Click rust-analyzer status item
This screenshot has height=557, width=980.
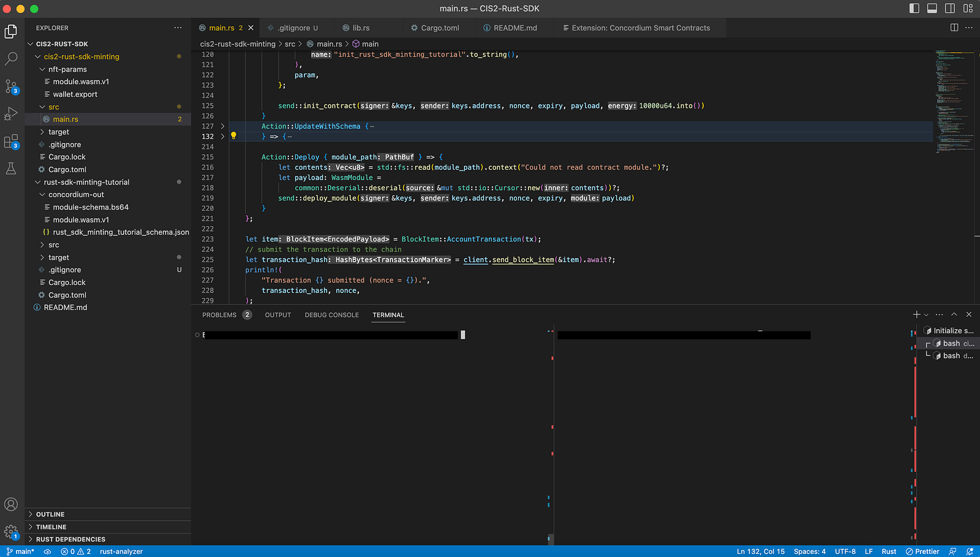tap(121, 551)
